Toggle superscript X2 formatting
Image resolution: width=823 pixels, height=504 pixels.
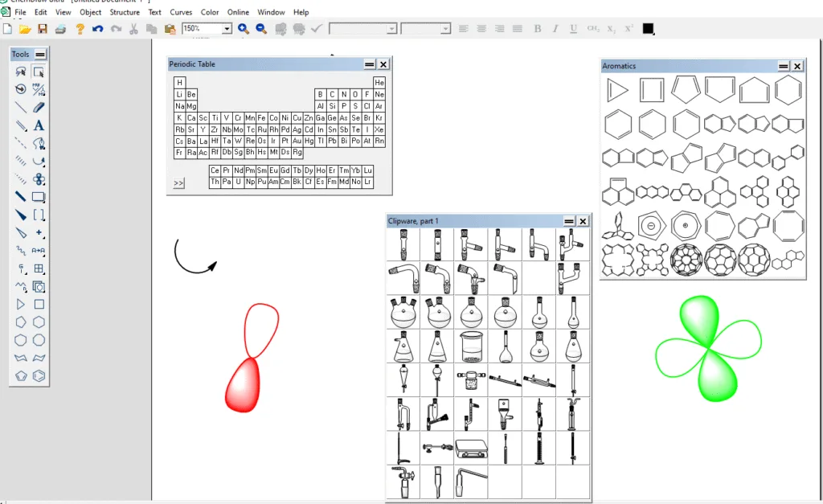point(629,29)
